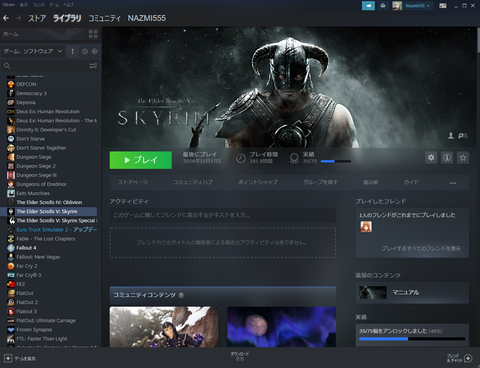Open the moon aurora community screenshot
Viewport: 480px width, 368px height.
tap(281, 327)
